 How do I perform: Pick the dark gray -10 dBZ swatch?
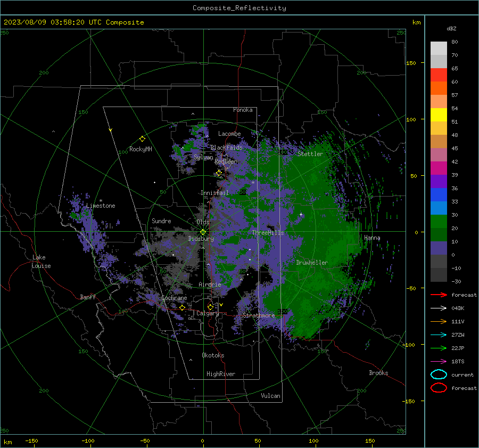click(x=439, y=274)
